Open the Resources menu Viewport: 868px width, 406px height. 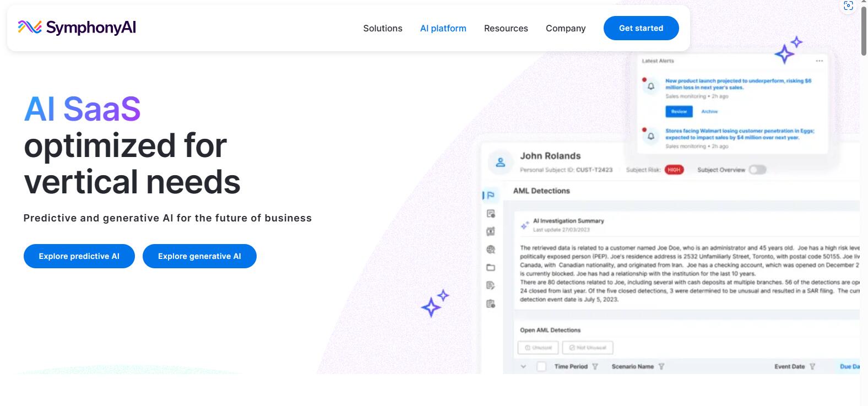pos(506,28)
